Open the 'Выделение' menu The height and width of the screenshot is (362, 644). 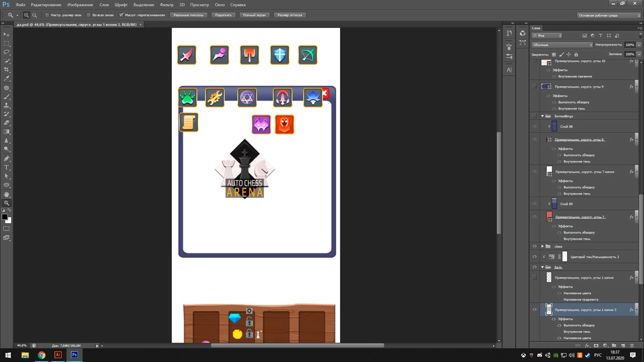144,5
